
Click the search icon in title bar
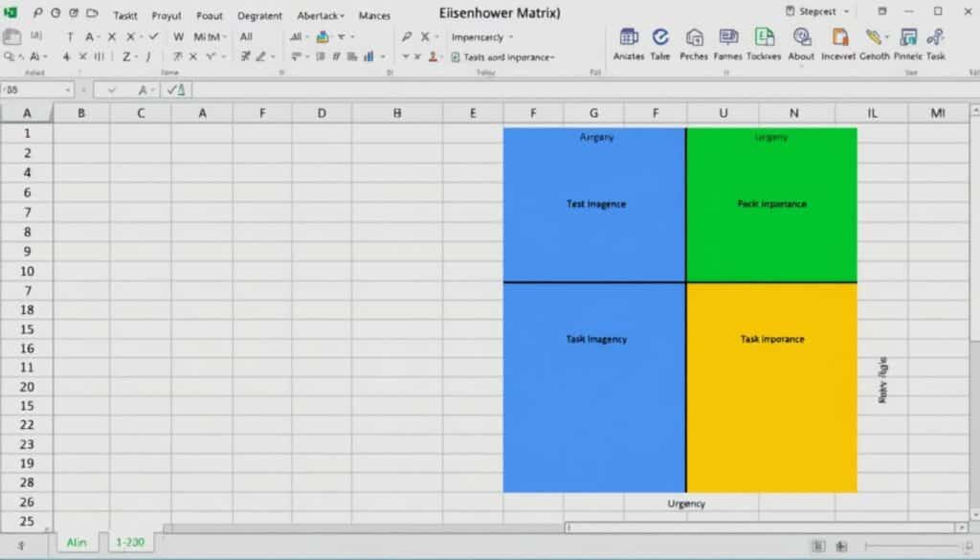37,12
